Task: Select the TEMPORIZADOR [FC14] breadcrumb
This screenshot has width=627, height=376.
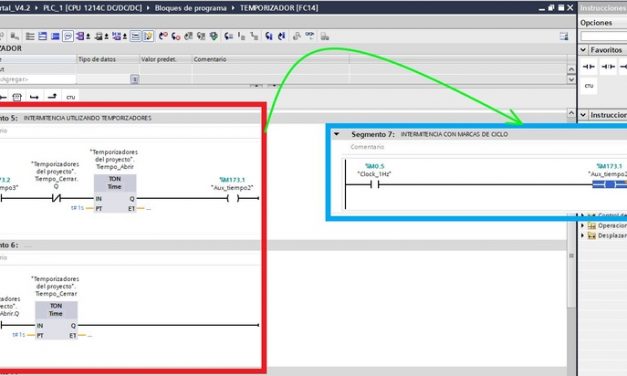Action: pyautogui.click(x=279, y=8)
